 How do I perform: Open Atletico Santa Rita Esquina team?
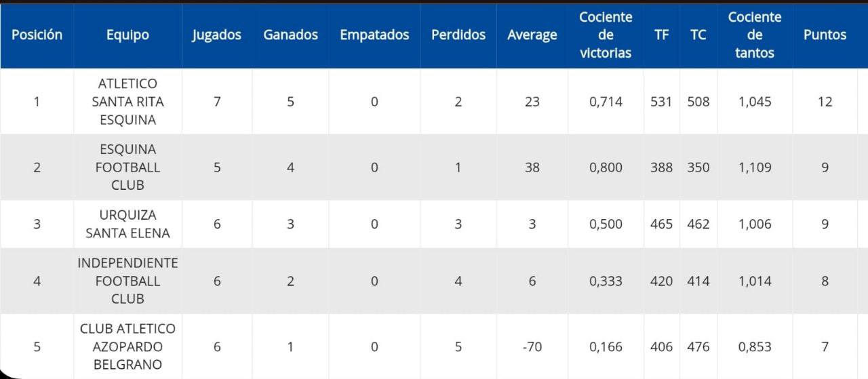127,102
